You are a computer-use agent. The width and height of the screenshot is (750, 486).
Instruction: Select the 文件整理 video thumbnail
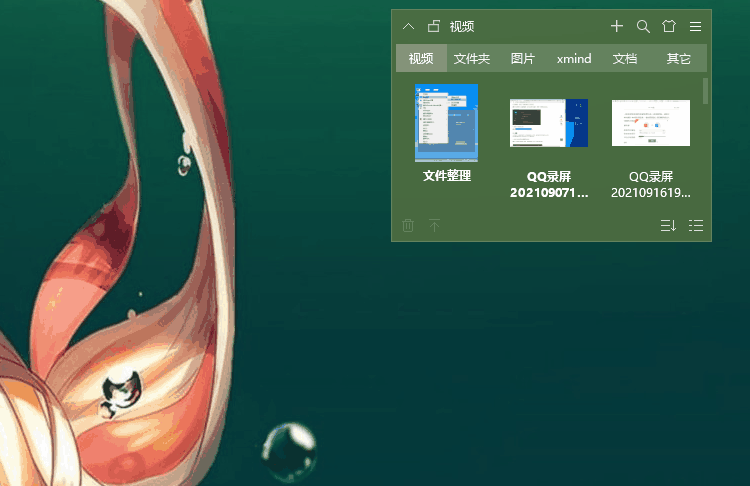pyautogui.click(x=446, y=123)
